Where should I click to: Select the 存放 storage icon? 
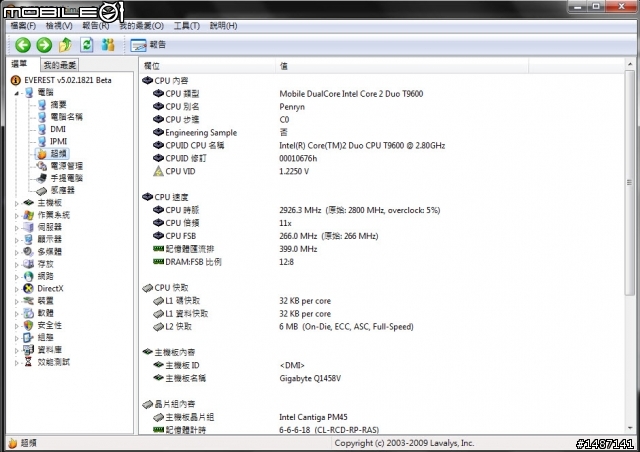(x=29, y=264)
